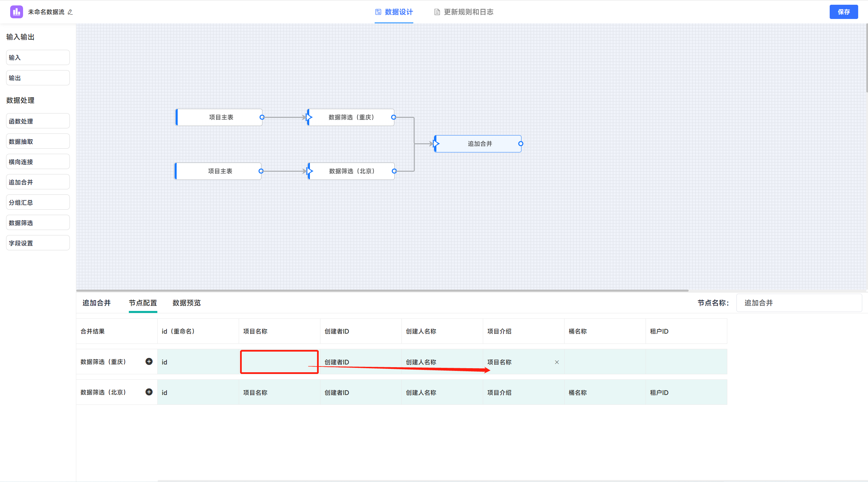The height and width of the screenshot is (482, 868).
Task: Click the 桶名称 cell in the 北京 row
Action: point(605,392)
